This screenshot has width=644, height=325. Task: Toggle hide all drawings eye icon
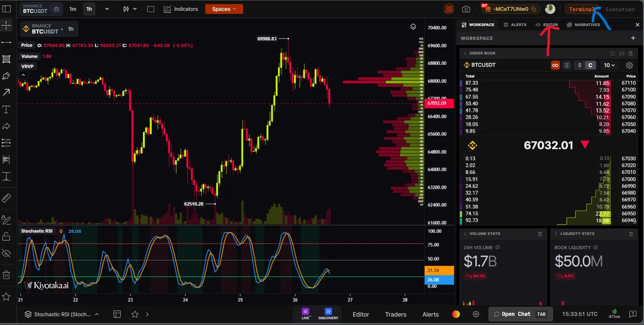pyautogui.click(x=6, y=253)
